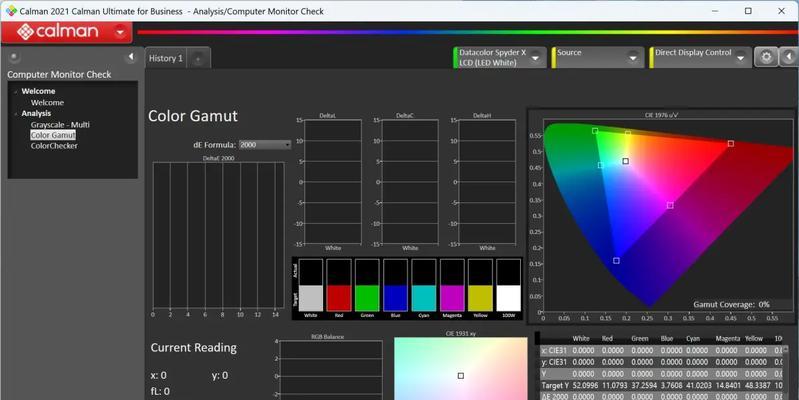The height and width of the screenshot is (400, 799).
Task: Click the Red column header in data table
Action: coord(607,338)
